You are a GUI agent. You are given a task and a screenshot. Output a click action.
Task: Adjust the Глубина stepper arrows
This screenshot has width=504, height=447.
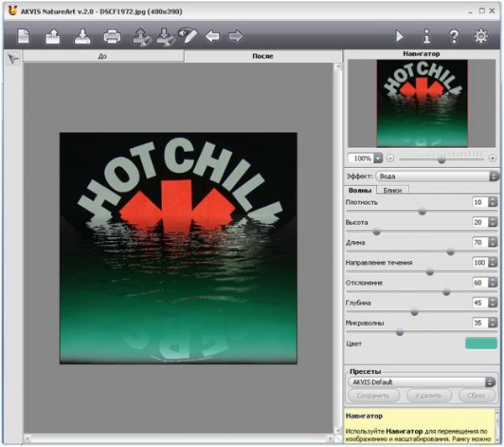[493, 302]
